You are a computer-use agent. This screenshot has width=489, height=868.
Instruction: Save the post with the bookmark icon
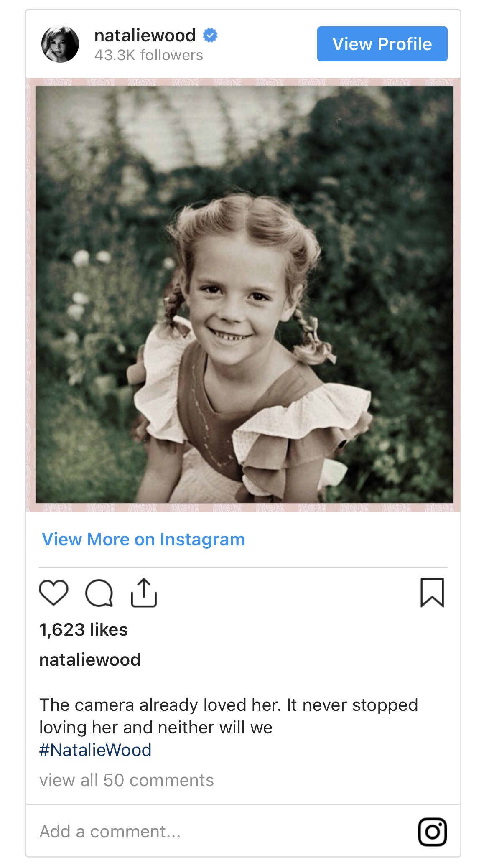click(432, 593)
